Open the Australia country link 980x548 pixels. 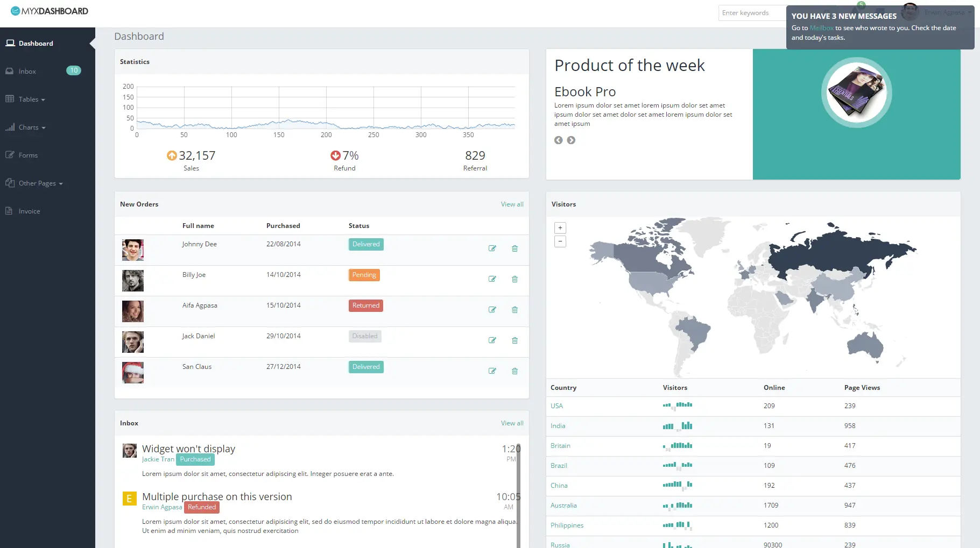point(563,506)
